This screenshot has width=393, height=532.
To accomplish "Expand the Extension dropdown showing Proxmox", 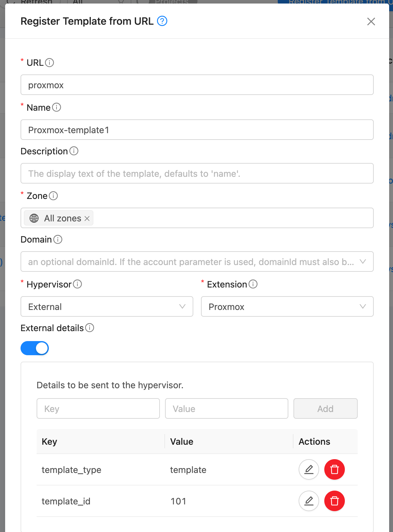I will click(287, 307).
